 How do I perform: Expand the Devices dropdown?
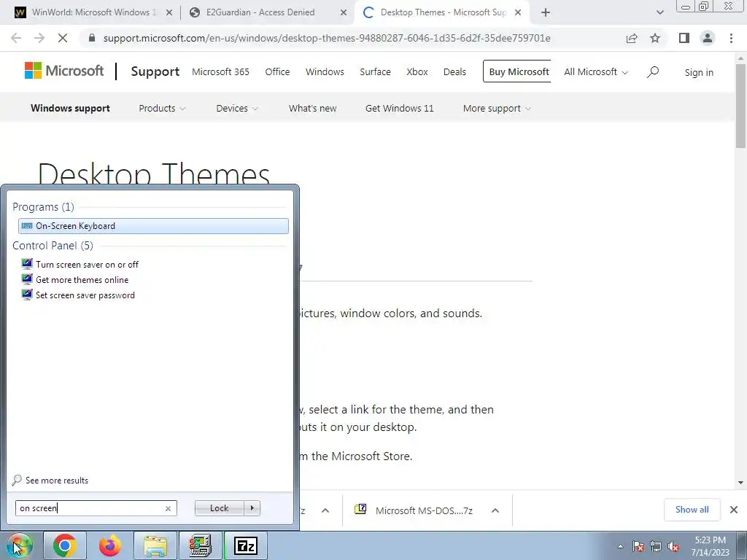(237, 108)
